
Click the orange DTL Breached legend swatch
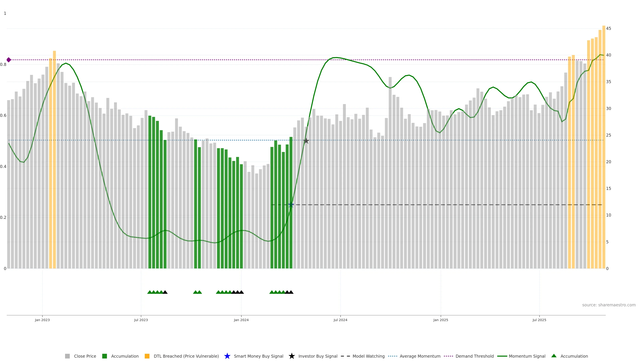[147, 356]
